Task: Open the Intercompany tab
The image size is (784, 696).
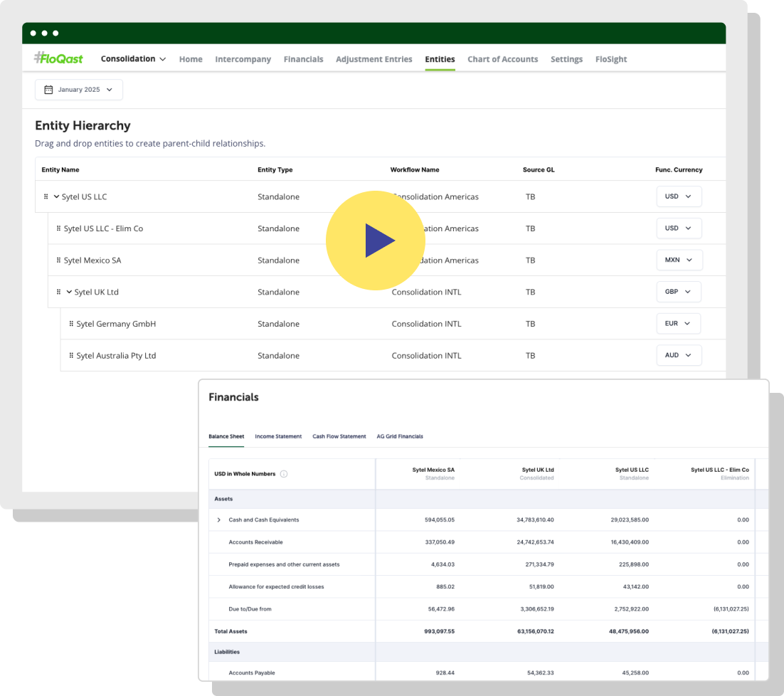Action: pos(243,59)
